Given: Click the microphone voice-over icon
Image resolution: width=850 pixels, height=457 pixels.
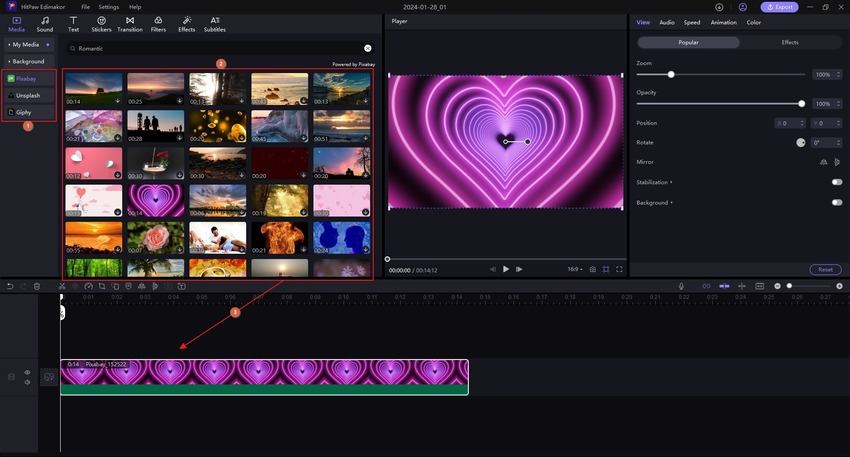Looking at the screenshot, I should (x=681, y=286).
